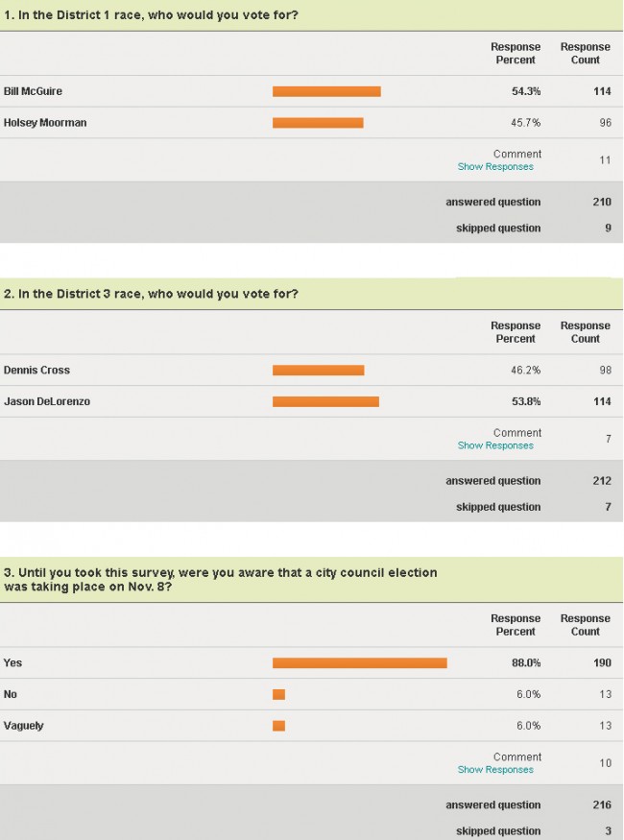Open Show Responses under District 3 comments
Viewport: 624px width, 840px height.
tap(495, 445)
